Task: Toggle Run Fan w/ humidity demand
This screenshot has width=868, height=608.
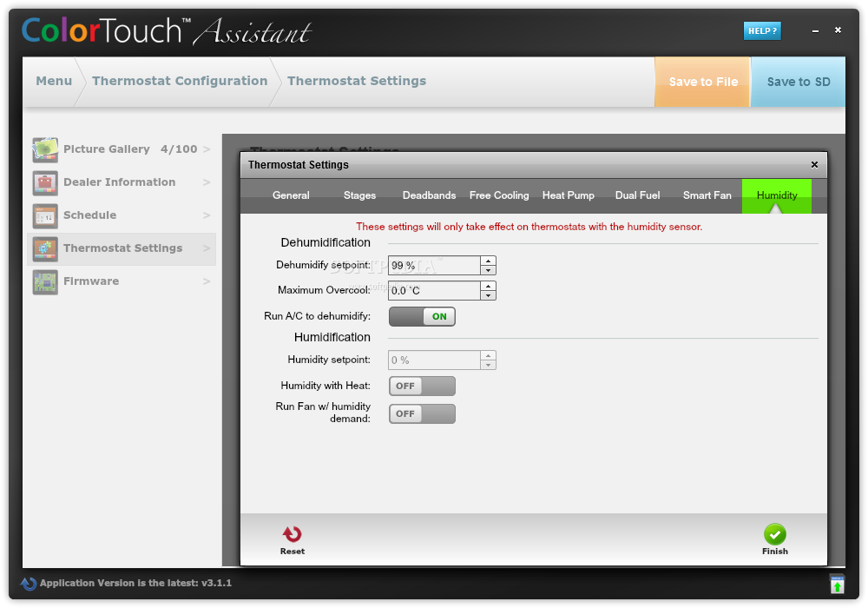Action: [422, 413]
